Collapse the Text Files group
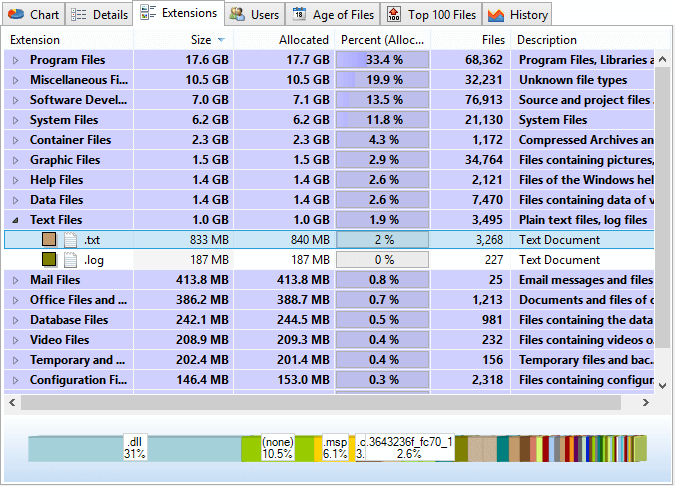The width and height of the screenshot is (675, 486). coord(15,220)
